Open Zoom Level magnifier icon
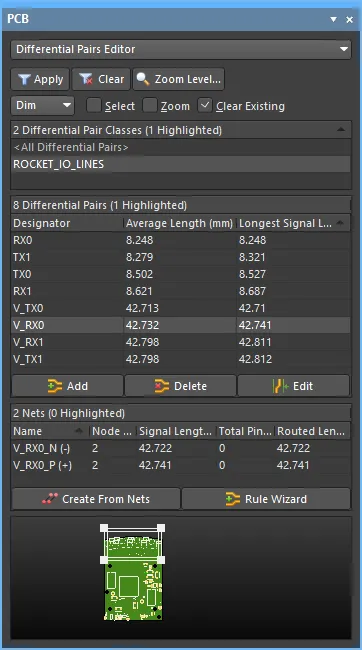The height and width of the screenshot is (650, 362). tap(143, 79)
